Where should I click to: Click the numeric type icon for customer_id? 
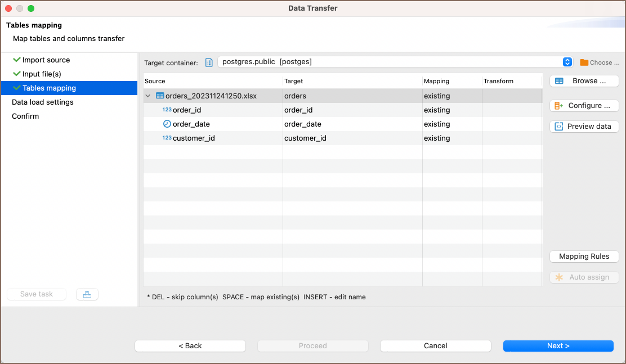(167, 138)
